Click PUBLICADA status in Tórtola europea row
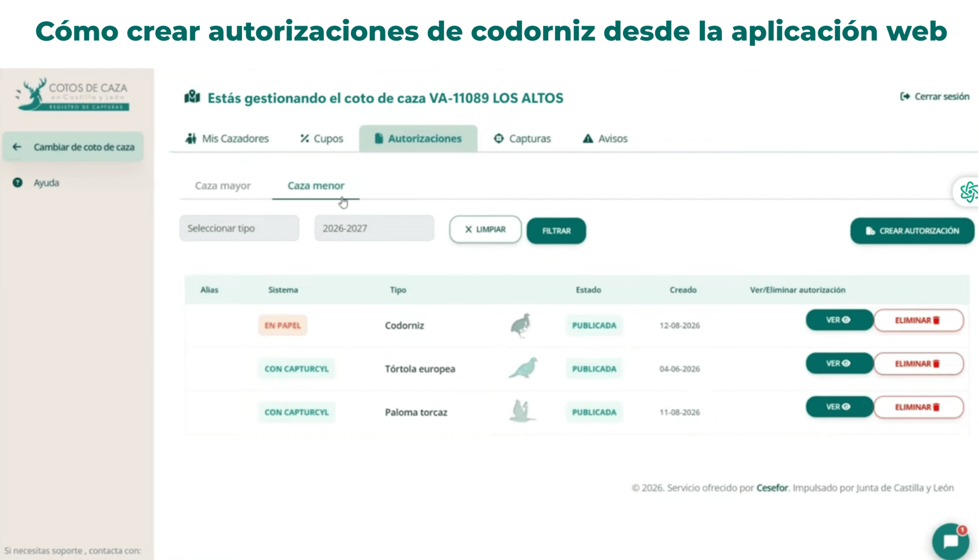The width and height of the screenshot is (979, 560). tap(594, 369)
